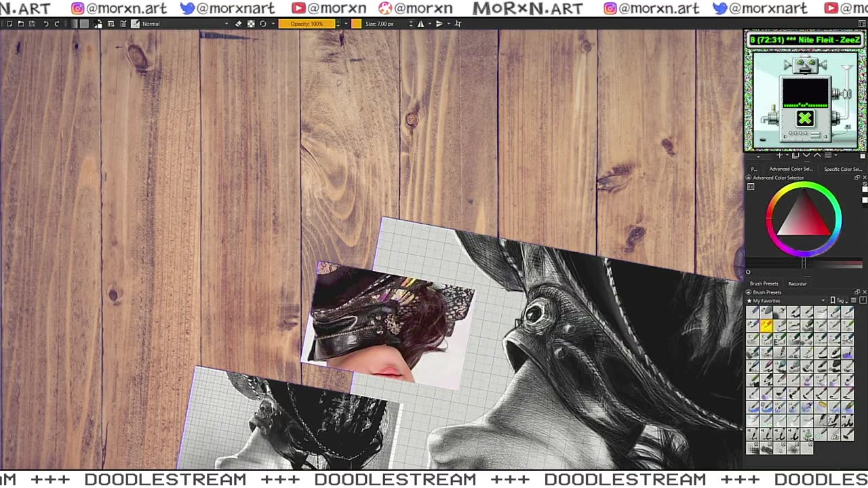This screenshot has width=868, height=488.
Task: Expand options arrow after Opacity slider
Action: coord(346,24)
